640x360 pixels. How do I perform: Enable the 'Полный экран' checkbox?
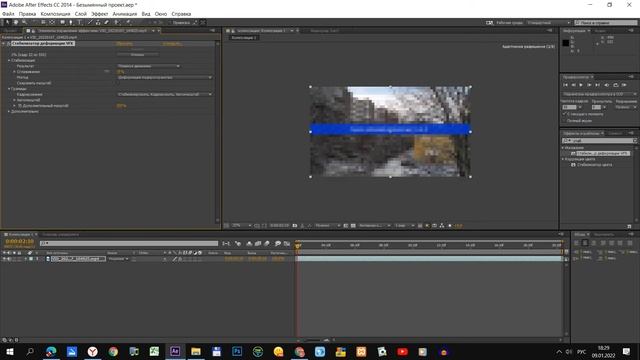pyautogui.click(x=564, y=120)
